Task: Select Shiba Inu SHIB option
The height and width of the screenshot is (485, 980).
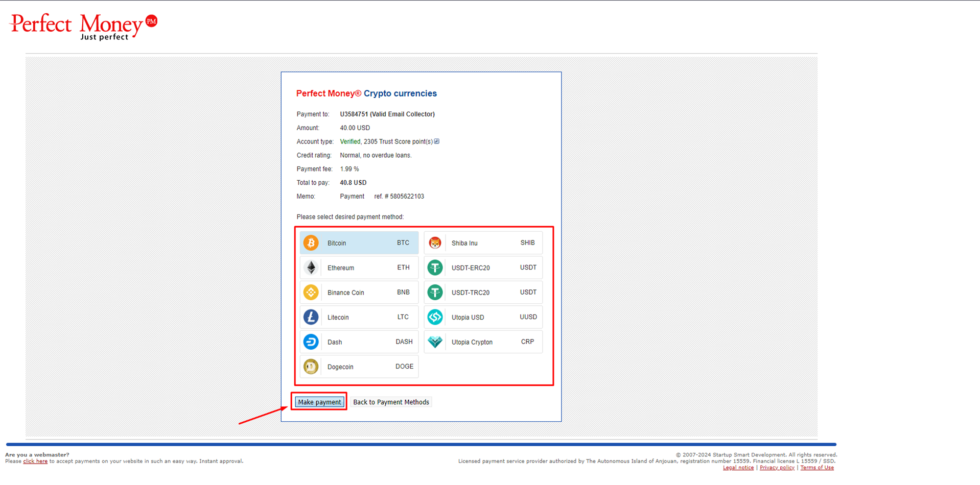Action: point(483,243)
